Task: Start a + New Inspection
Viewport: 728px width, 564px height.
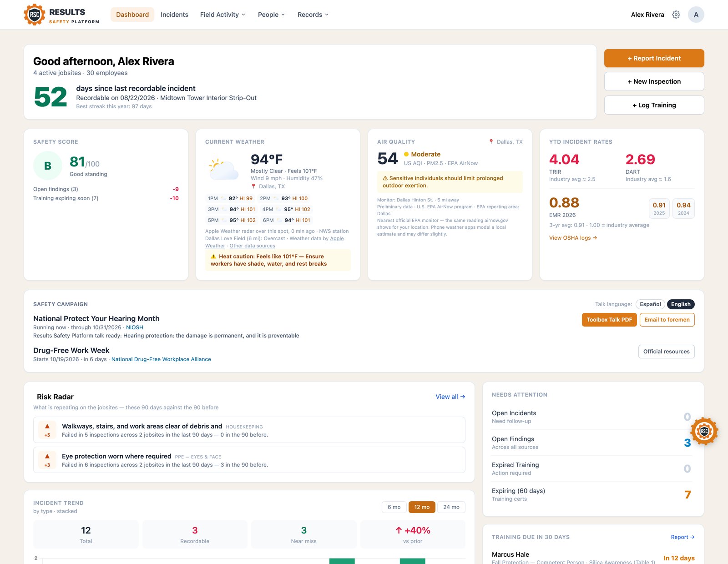Action: pyautogui.click(x=654, y=81)
